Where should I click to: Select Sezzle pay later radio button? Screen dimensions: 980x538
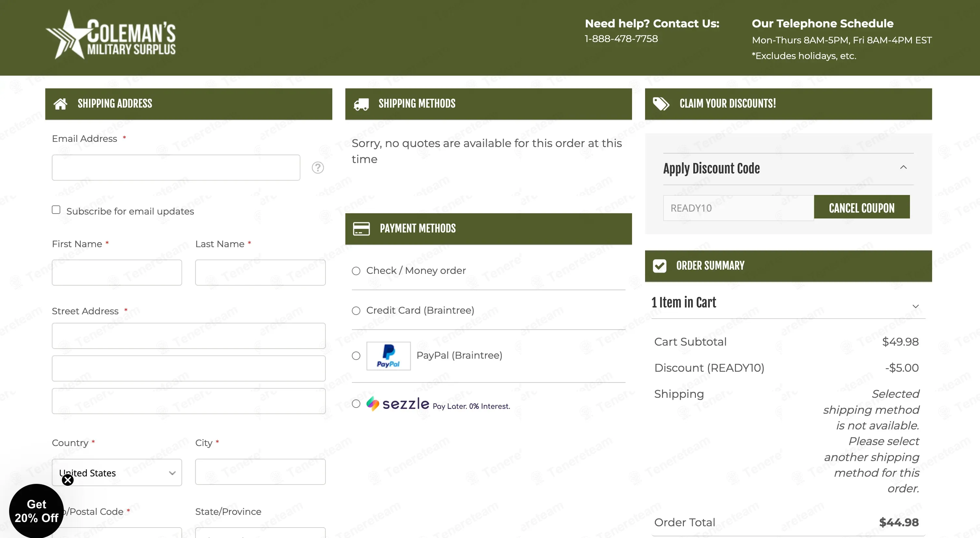coord(356,404)
